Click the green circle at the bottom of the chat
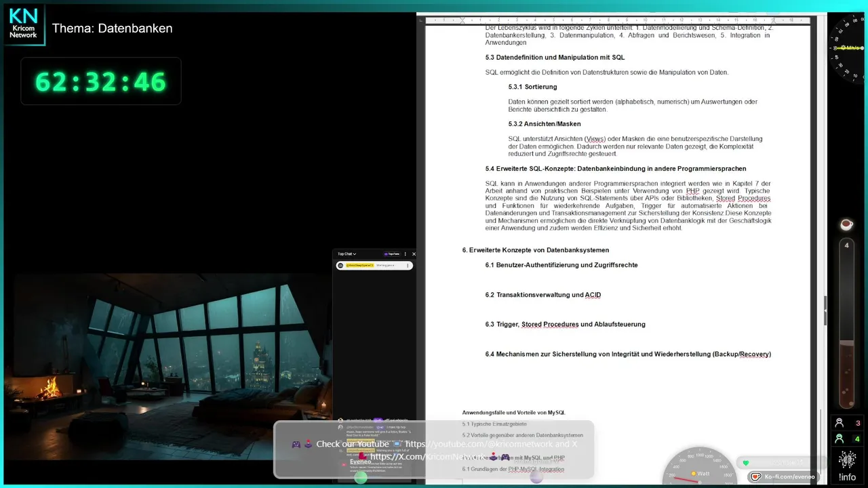The height and width of the screenshot is (488, 868). [361, 477]
